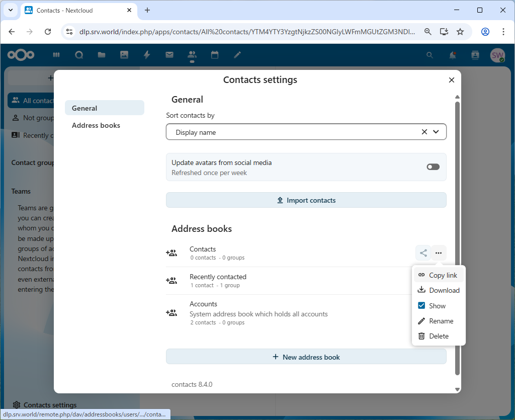Click the share icon for Contacts address book
Viewport: 515px width, 420px height.
423,253
